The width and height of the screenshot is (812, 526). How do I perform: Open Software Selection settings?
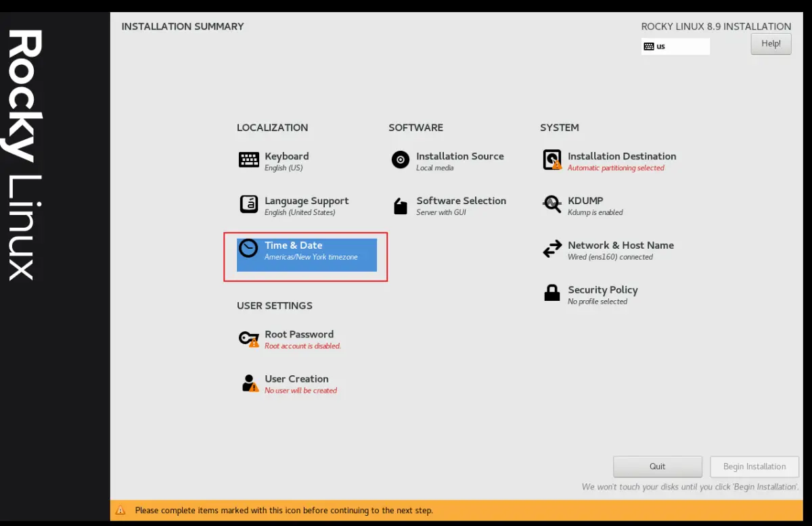pyautogui.click(x=461, y=201)
